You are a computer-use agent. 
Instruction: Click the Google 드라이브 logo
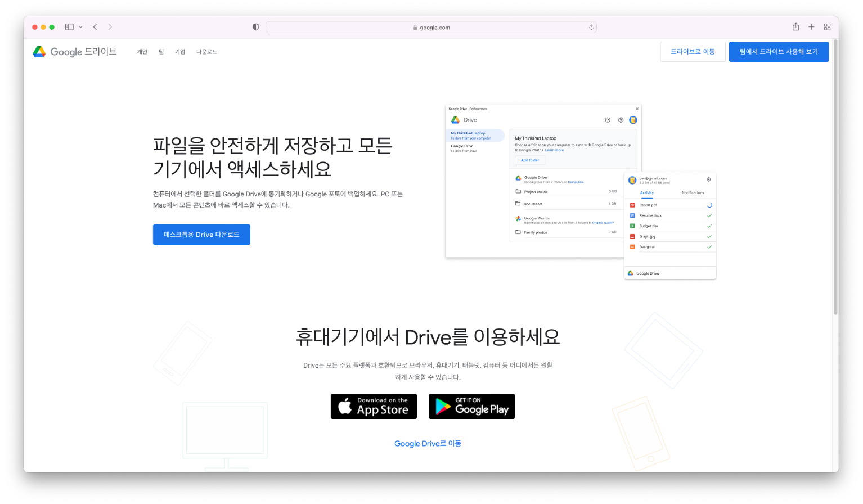[75, 52]
